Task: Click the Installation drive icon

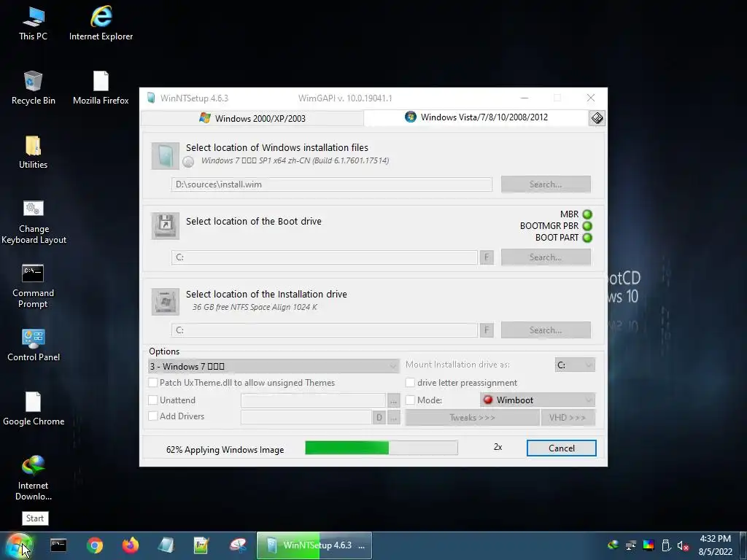Action: (x=166, y=301)
